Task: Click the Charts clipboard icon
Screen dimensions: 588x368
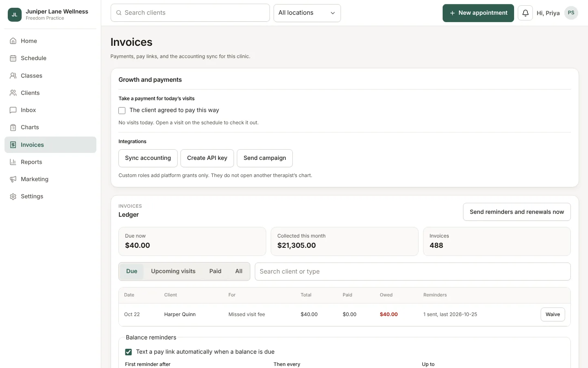Action: pyautogui.click(x=13, y=127)
